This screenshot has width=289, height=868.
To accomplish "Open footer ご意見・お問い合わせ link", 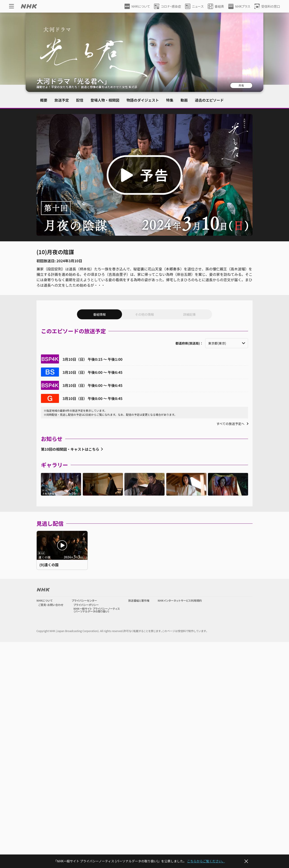I will click(x=50, y=605).
